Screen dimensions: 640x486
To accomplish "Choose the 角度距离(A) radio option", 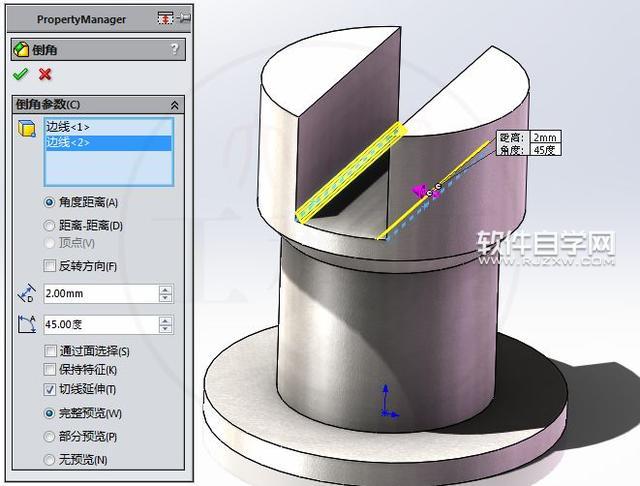I will (49, 202).
